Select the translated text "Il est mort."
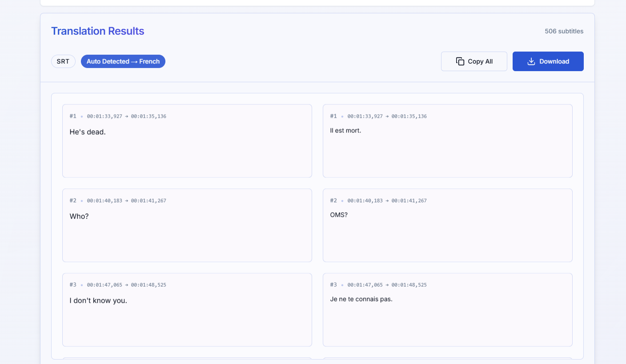This screenshot has height=364, width=626. 345,131
